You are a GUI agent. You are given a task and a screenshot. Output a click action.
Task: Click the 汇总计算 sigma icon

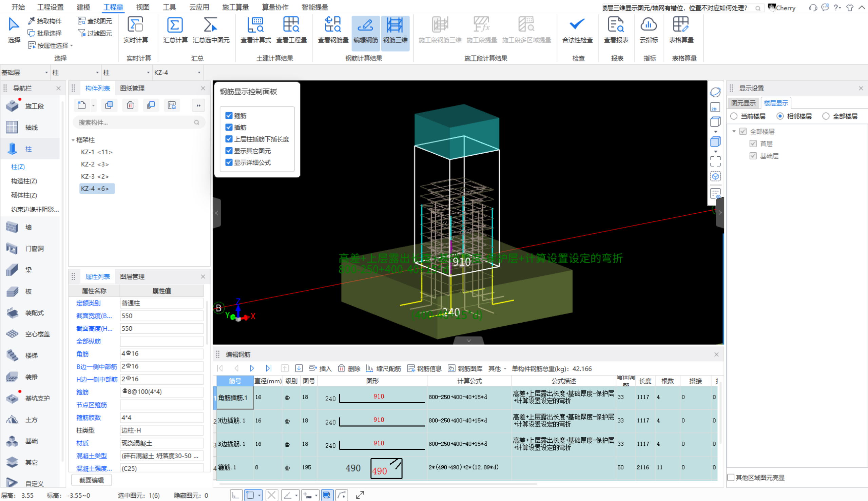click(x=175, y=25)
